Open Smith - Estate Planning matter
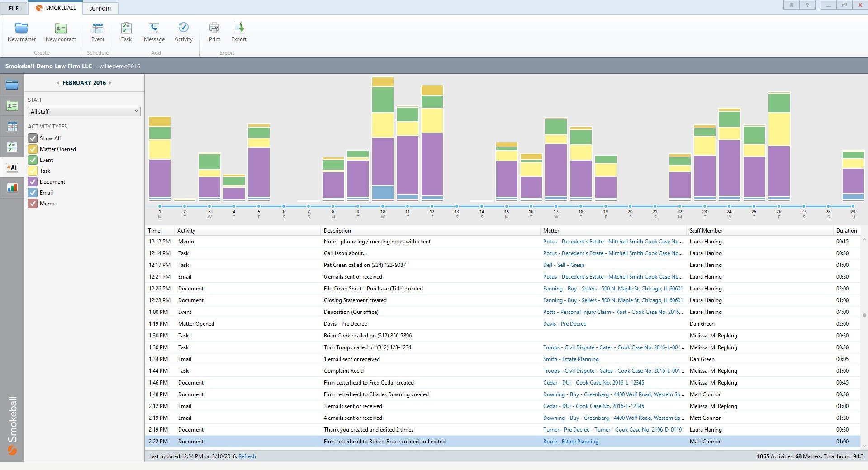 [571, 359]
